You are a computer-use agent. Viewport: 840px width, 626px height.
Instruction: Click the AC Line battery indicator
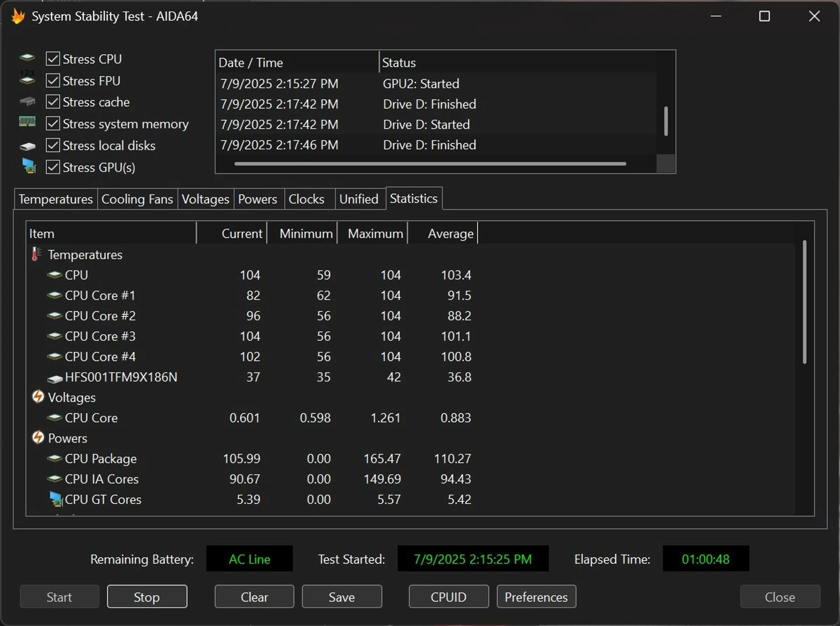249,559
